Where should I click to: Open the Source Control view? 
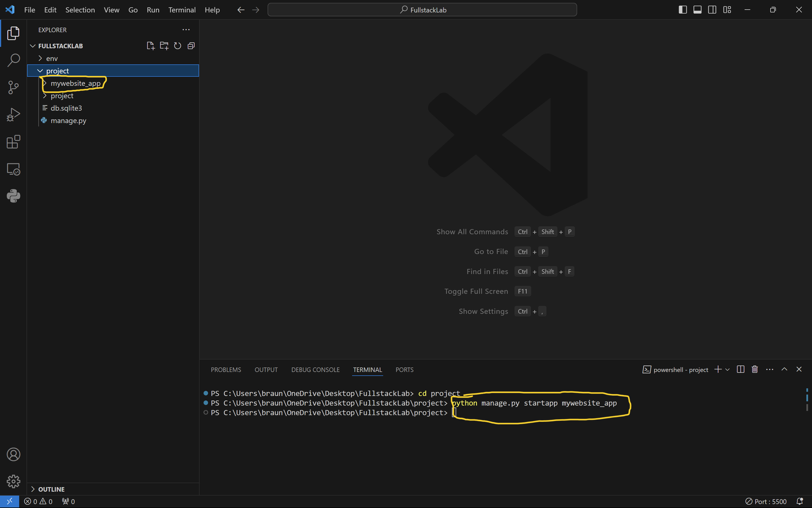point(14,87)
